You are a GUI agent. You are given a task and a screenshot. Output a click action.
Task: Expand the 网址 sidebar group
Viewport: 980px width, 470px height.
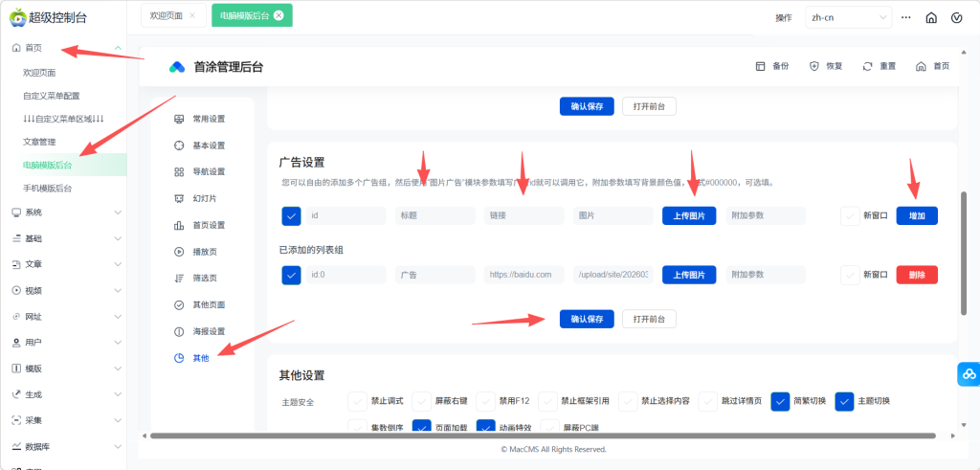pos(118,317)
